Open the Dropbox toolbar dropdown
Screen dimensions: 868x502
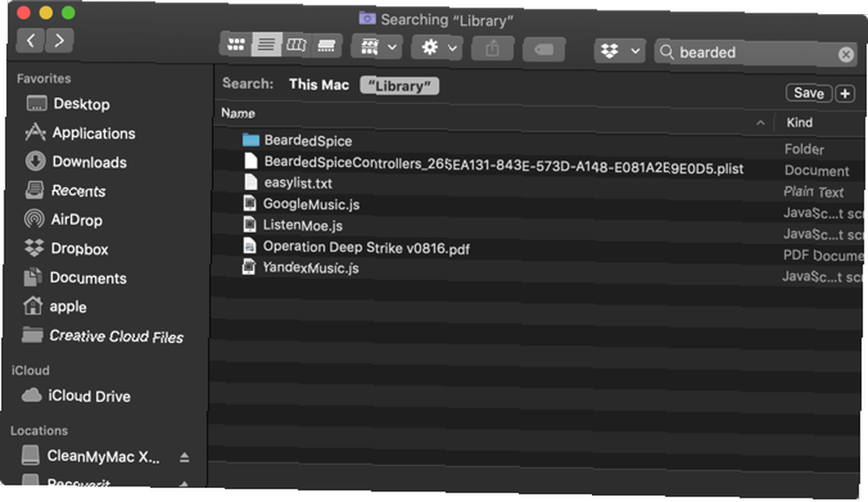pyautogui.click(x=620, y=51)
